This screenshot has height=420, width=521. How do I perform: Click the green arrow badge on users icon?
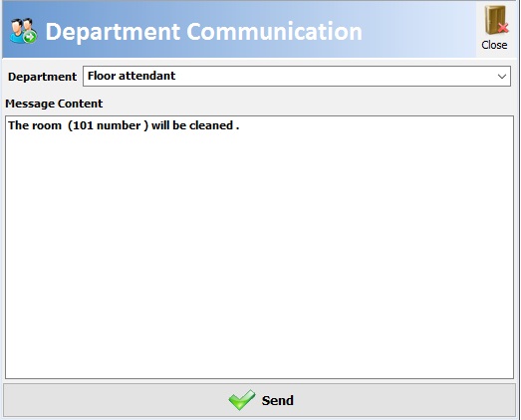pyautogui.click(x=30, y=37)
